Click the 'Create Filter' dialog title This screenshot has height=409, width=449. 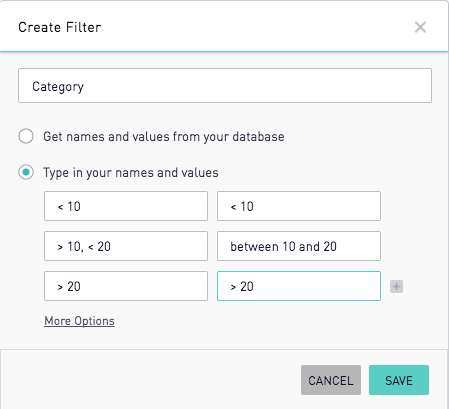(60, 27)
